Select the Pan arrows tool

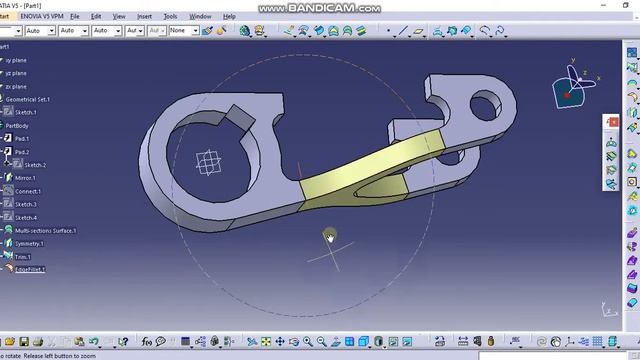click(x=280, y=342)
